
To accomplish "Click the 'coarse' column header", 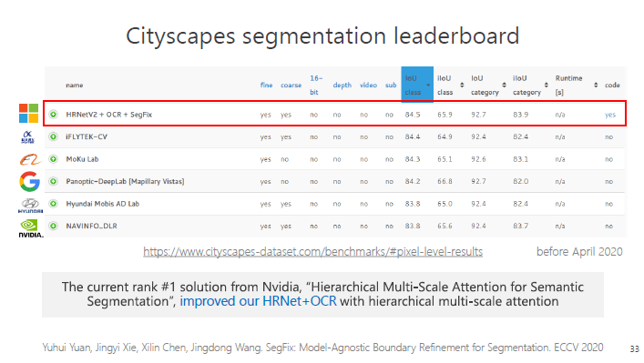I will 291,86.
